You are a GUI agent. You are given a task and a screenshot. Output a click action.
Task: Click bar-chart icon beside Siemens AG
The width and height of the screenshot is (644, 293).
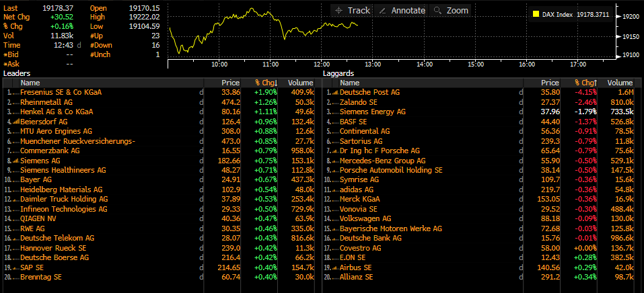(x=15, y=161)
